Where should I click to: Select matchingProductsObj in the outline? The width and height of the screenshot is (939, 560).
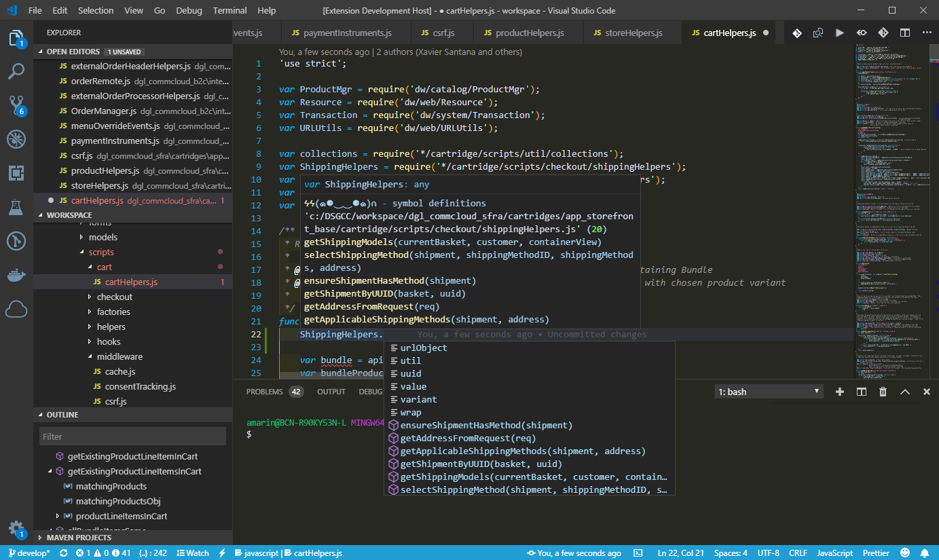117,501
